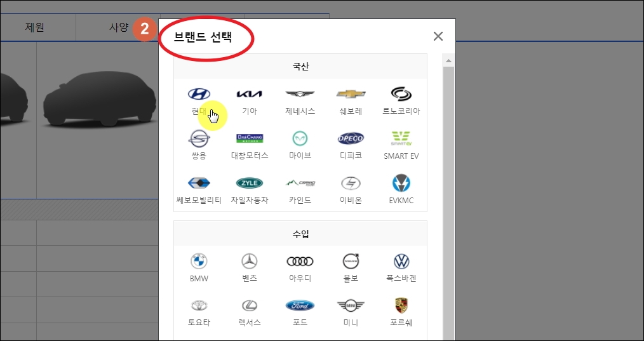Pick the Toyota (토요타) brand logo

click(x=199, y=305)
